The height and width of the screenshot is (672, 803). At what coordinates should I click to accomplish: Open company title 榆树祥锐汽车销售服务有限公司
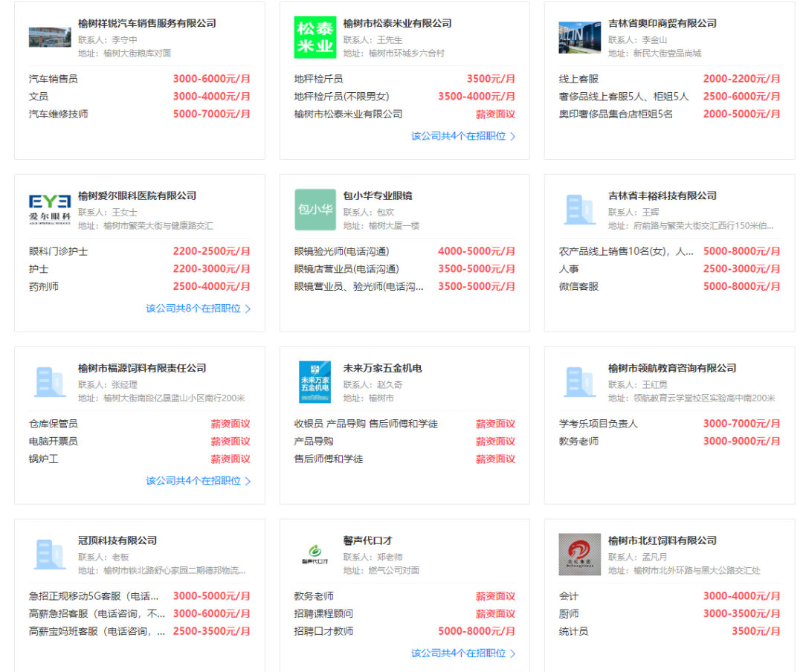(147, 23)
